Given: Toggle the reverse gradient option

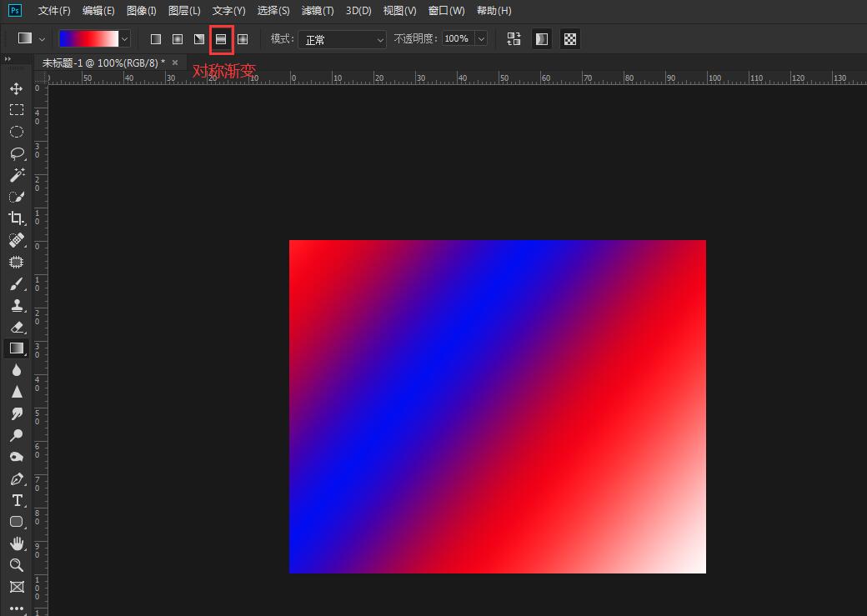Looking at the screenshot, I should (514, 39).
